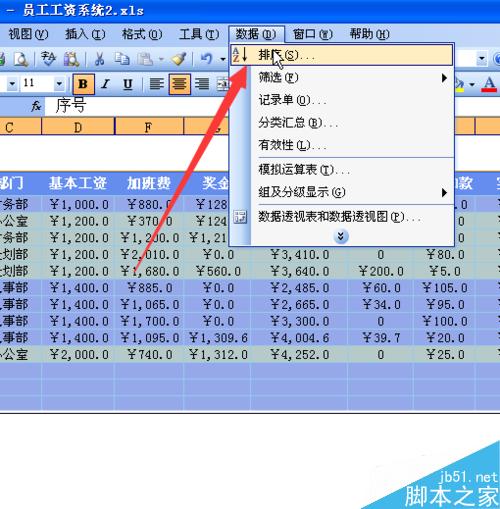Open the font name dropdown arrow
Screen dimensions: 500x509
[x=12, y=83]
